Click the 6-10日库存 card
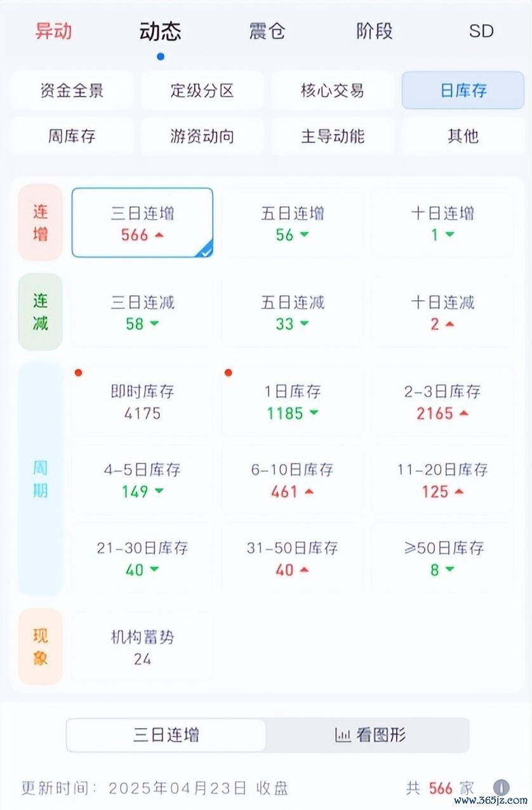Image resolution: width=532 pixels, height=810 pixels. tap(292, 479)
